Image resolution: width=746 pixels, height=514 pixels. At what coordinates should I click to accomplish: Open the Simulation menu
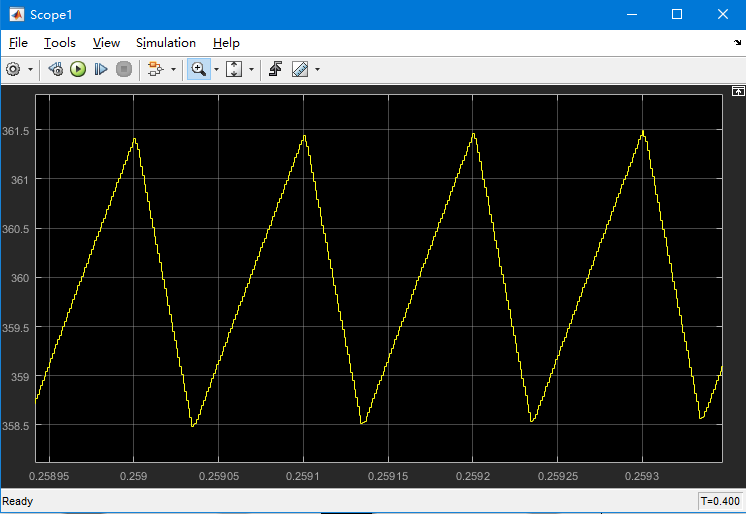pos(166,43)
